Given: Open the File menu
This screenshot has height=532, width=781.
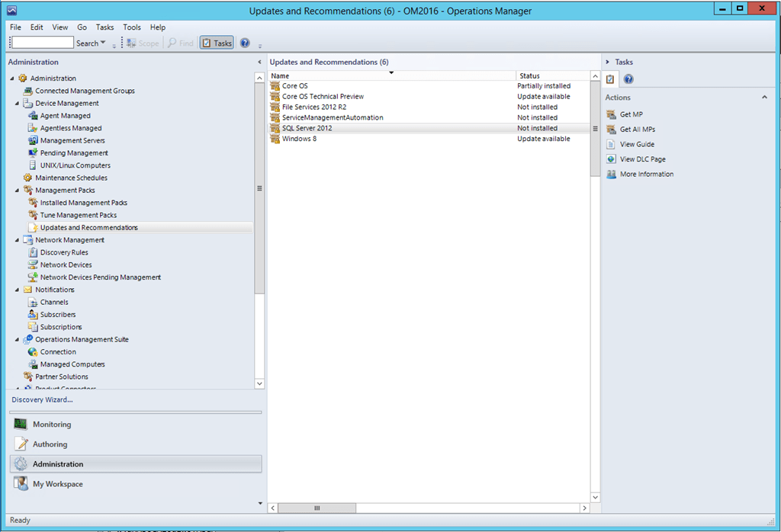Looking at the screenshot, I should 15,27.
